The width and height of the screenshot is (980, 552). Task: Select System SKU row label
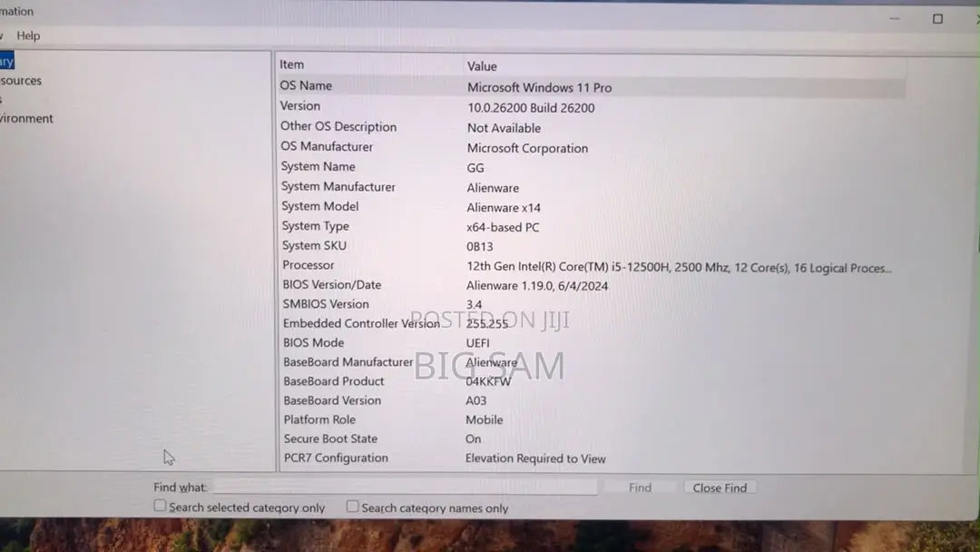[x=314, y=246]
